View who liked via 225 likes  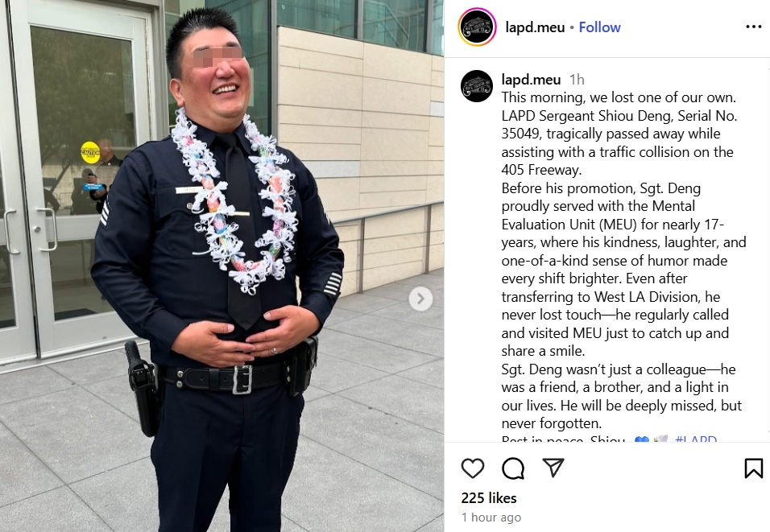(x=489, y=497)
